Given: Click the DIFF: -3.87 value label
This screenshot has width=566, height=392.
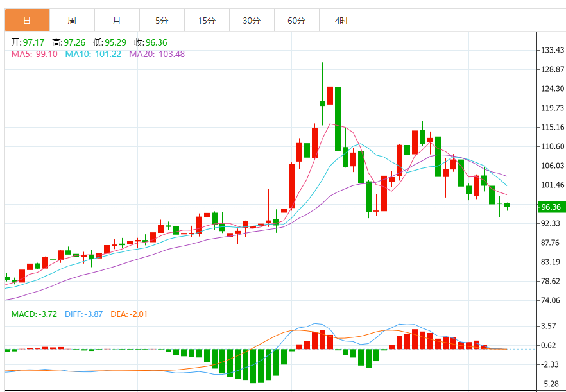Looking at the screenshot, I should click(x=84, y=314).
